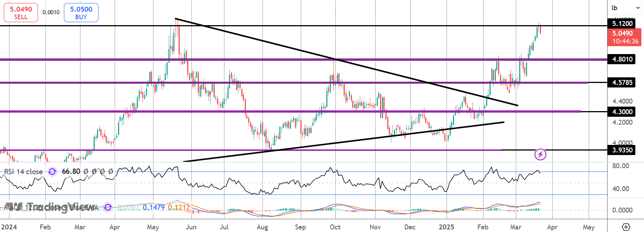Click the purple refresh icon beside MACD legend
Image resolution: width=644 pixels, height=232 pixels.
point(108,207)
